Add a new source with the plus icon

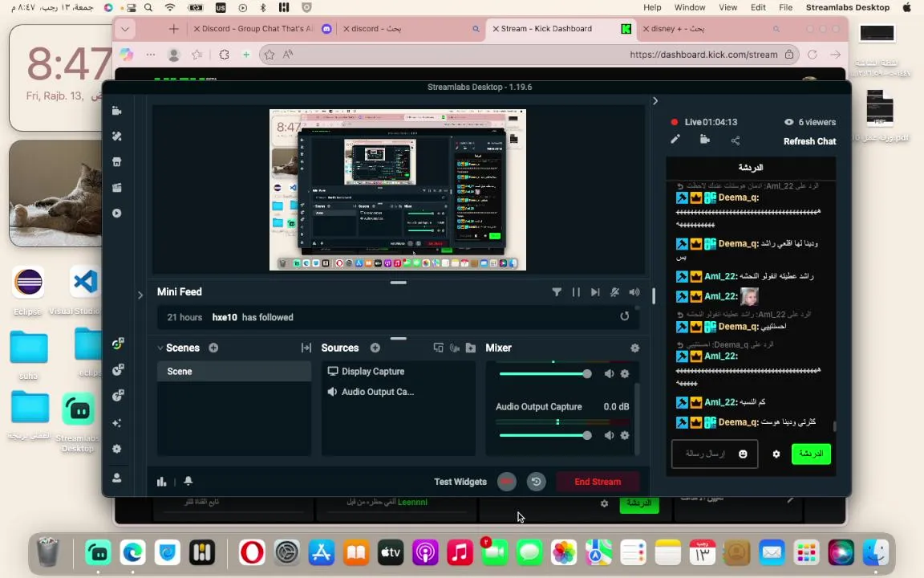click(375, 348)
